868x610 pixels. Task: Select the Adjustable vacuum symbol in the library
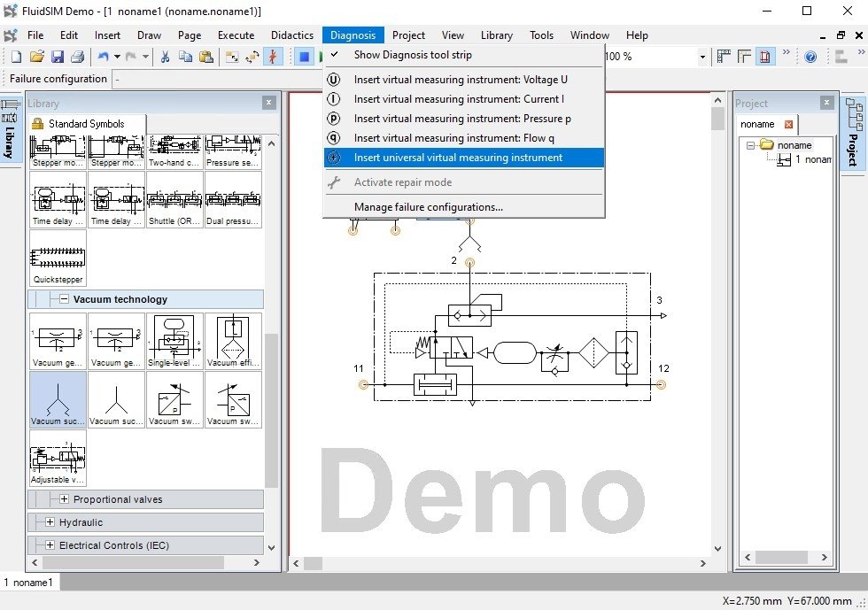point(58,459)
